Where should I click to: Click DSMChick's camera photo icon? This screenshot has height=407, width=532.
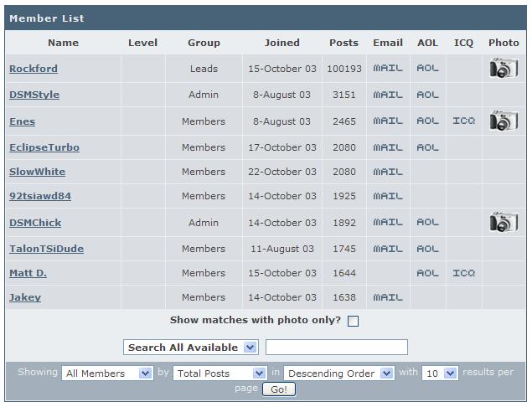coord(504,223)
